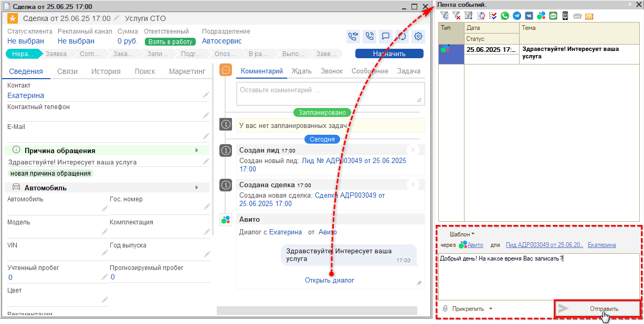Image resolution: width=644 pixels, height=324 pixels.
Task: Click the green SMS icon in toolbar
Action: pyautogui.click(x=553, y=16)
